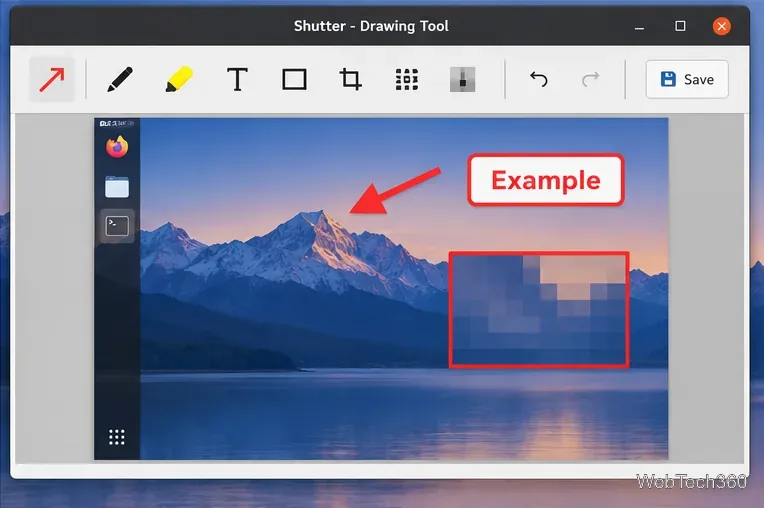Select the rectangle shape tool
This screenshot has height=508, width=764.
pyautogui.click(x=294, y=79)
